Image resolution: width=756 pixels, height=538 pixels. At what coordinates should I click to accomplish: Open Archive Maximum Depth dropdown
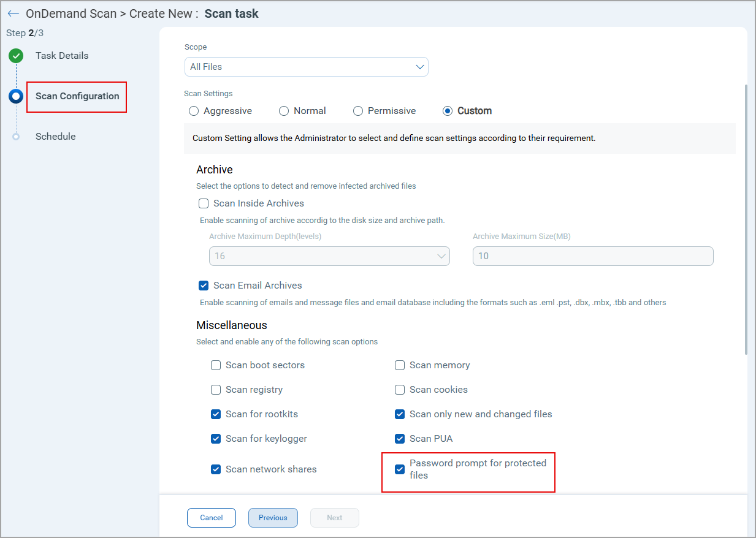(x=329, y=256)
